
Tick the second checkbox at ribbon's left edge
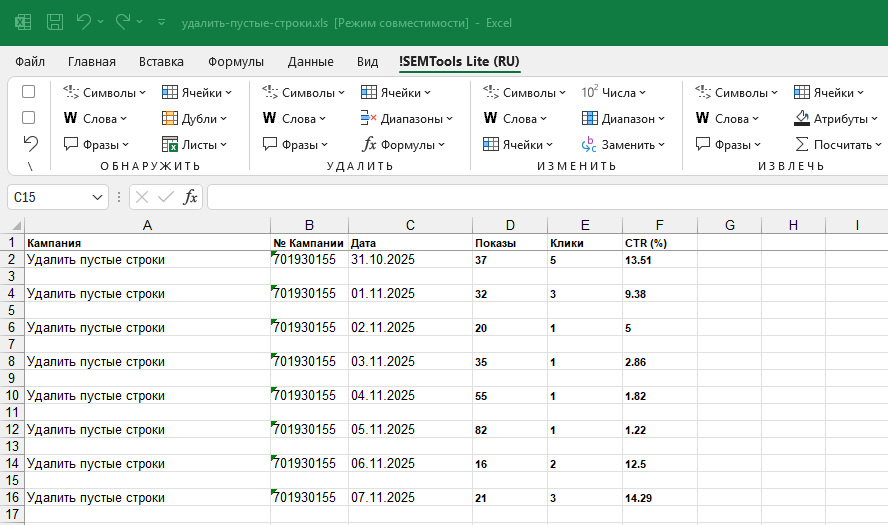point(29,117)
